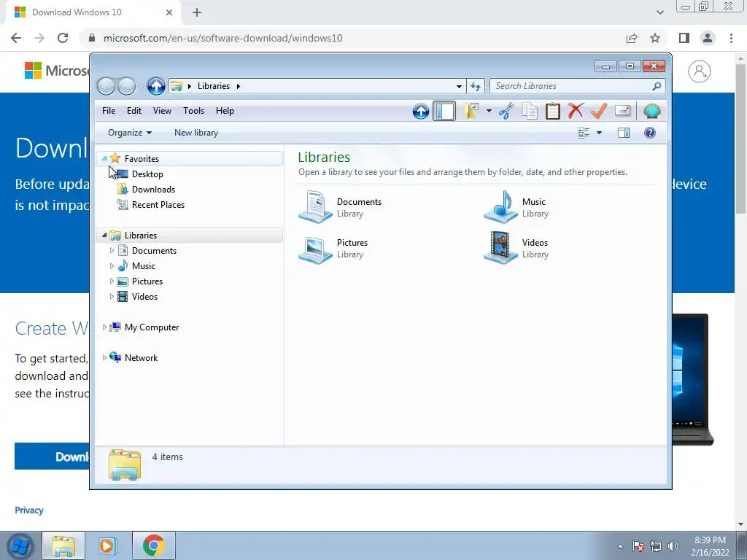Click the Microsoft page account sign-in icon

coord(700,71)
